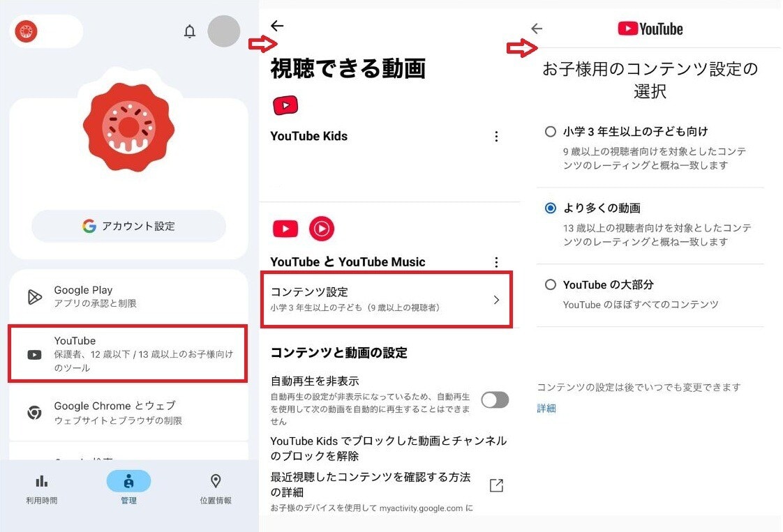This screenshot has width=783, height=532.
Task: Open YouTube Kids ブロック解除 option
Action: click(x=389, y=448)
